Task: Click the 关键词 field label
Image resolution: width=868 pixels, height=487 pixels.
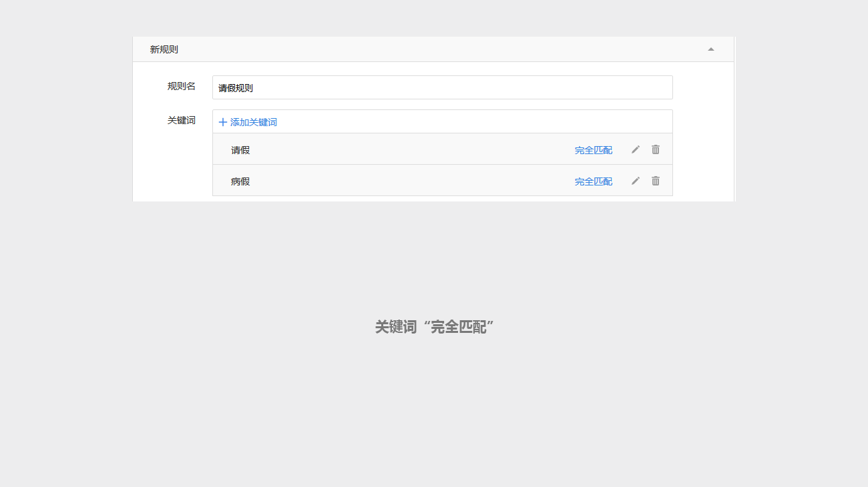Action: 182,120
